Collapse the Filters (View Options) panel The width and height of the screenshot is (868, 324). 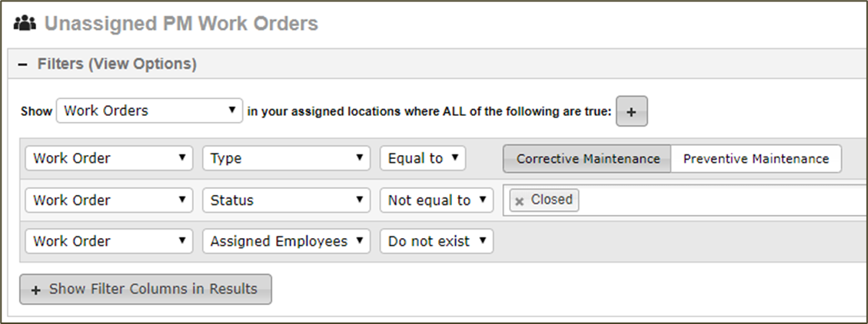[x=23, y=64]
